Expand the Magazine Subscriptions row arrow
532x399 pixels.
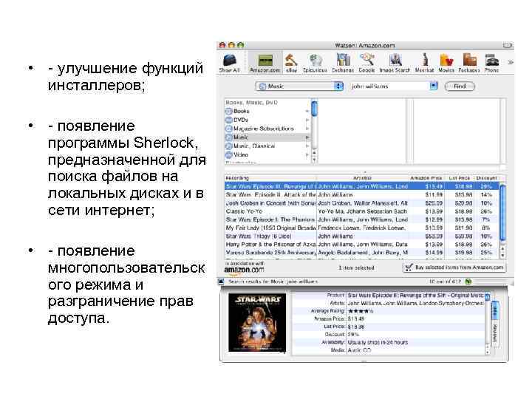307,129
